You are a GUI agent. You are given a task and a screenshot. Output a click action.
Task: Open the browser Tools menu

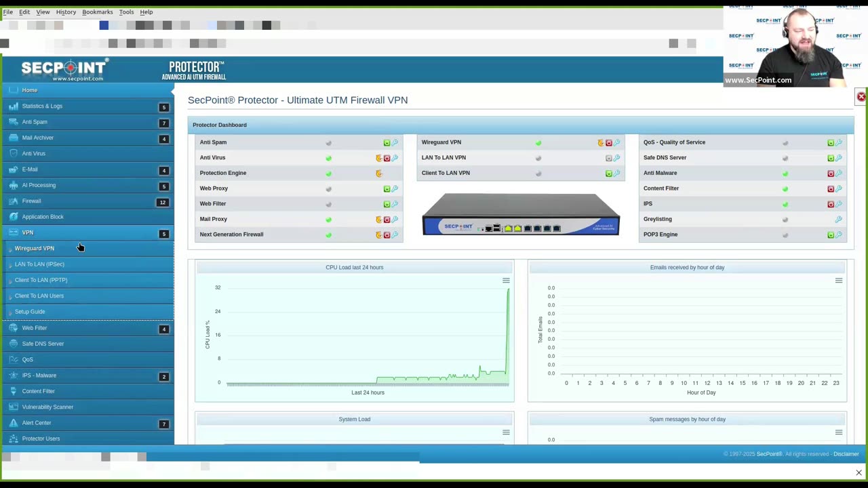[126, 12]
